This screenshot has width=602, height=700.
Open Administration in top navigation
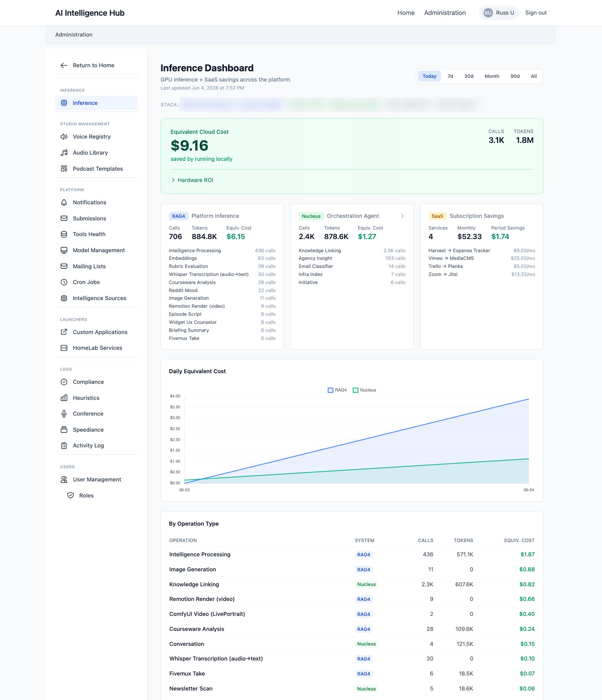coord(445,13)
